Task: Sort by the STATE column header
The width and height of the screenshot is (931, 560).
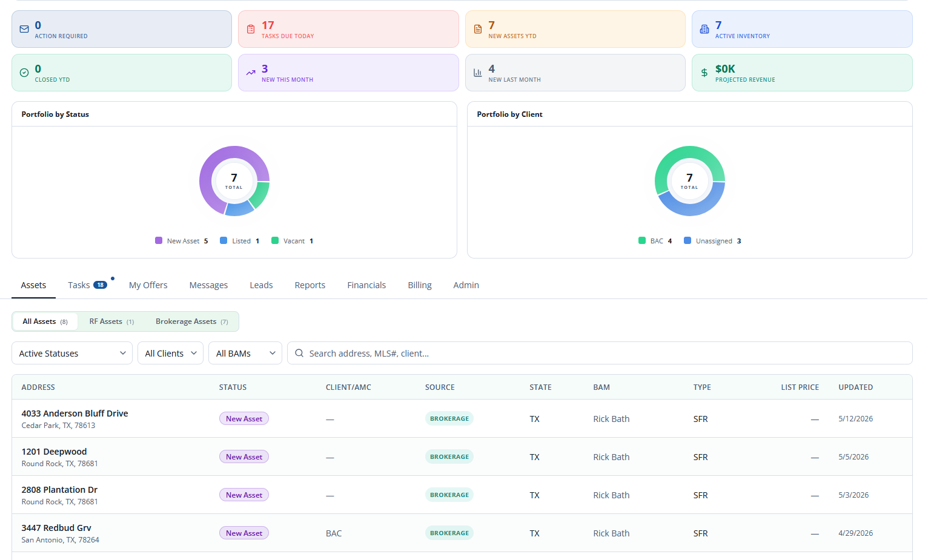Action: (x=540, y=387)
